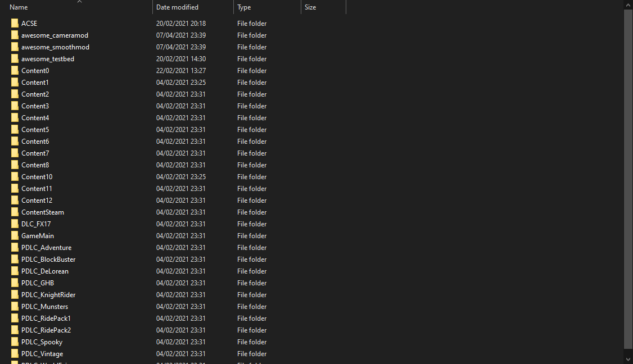633x364 pixels.
Task: Open the PDLC_DeLorean folder icon
Action: [14, 271]
